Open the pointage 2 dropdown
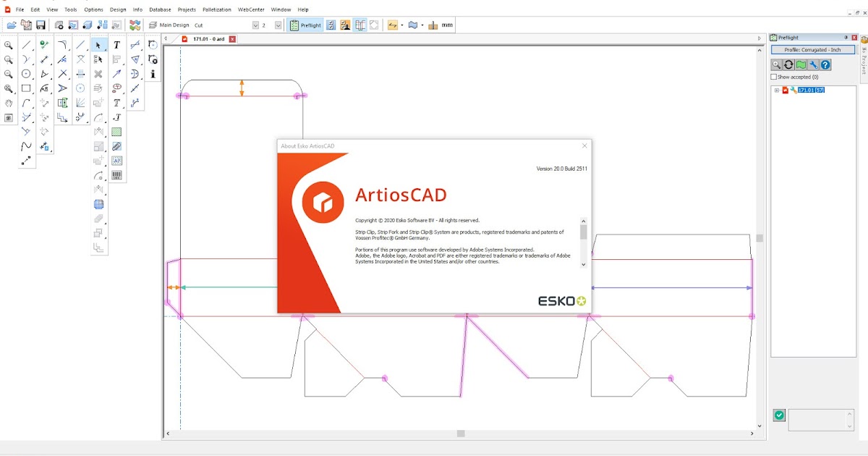Screen dimensions: 868x456 click(278, 25)
